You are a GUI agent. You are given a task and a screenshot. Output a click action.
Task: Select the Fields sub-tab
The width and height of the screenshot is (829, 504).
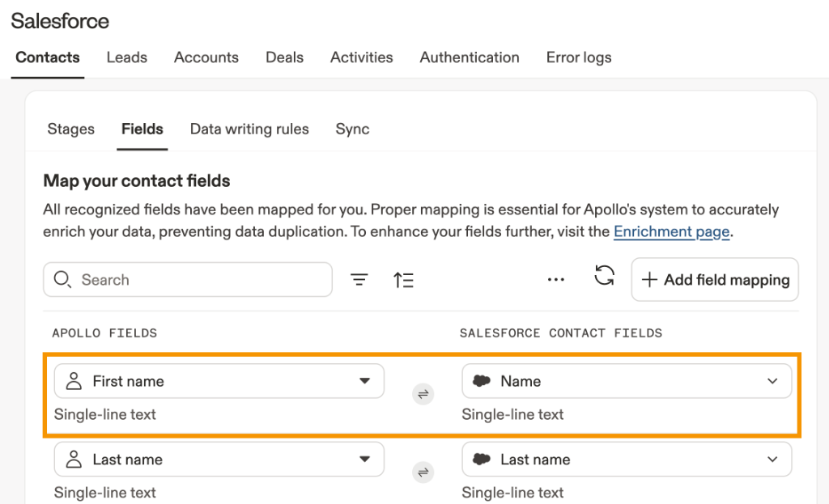coord(142,129)
